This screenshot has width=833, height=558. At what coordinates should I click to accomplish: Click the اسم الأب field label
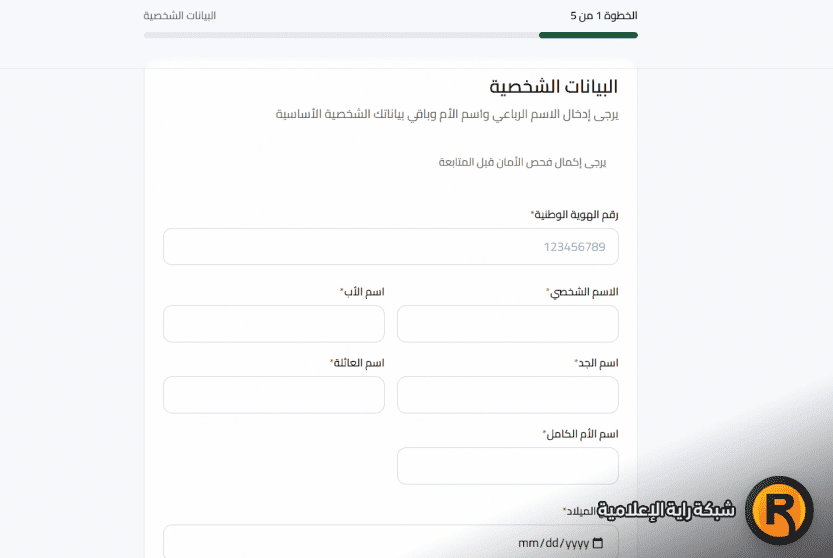coord(362,292)
